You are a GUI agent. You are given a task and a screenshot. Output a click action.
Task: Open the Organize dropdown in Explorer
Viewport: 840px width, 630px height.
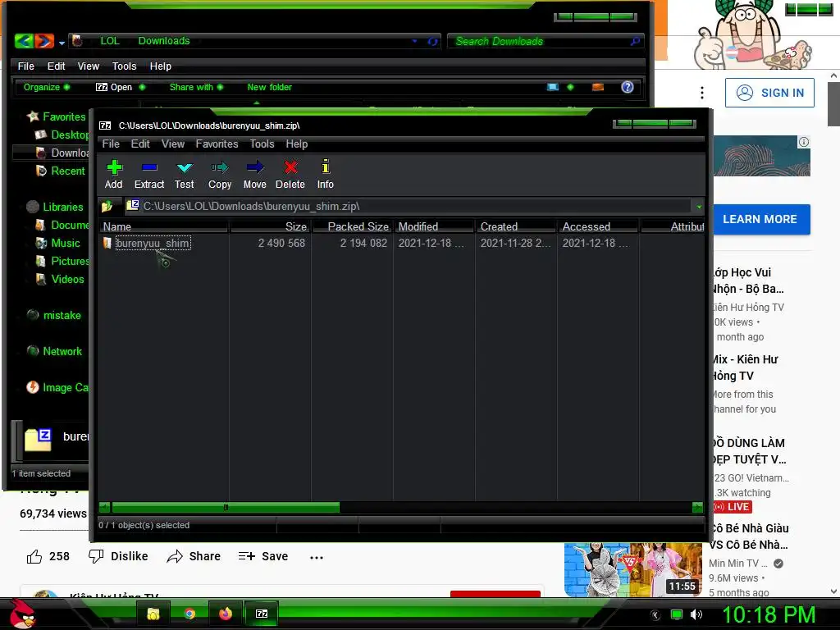point(46,87)
